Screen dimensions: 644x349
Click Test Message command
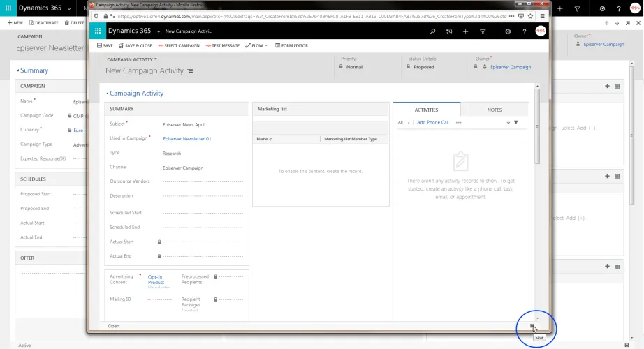point(223,45)
